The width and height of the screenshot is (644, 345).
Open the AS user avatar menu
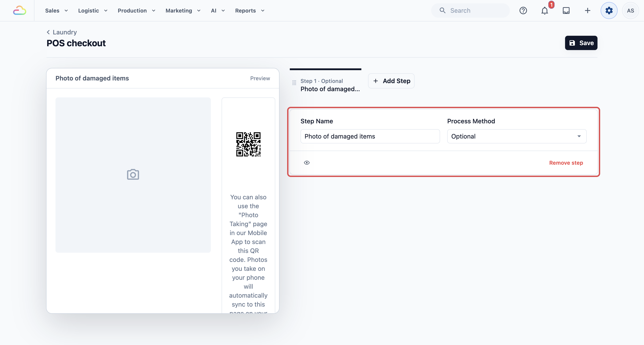click(631, 11)
